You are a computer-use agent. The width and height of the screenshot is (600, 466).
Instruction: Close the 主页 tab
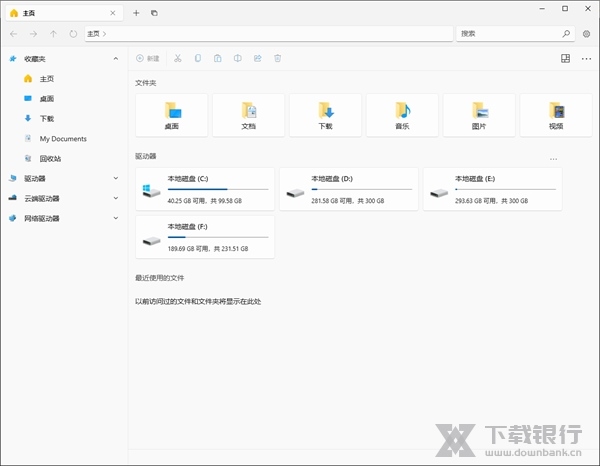pyautogui.click(x=112, y=13)
